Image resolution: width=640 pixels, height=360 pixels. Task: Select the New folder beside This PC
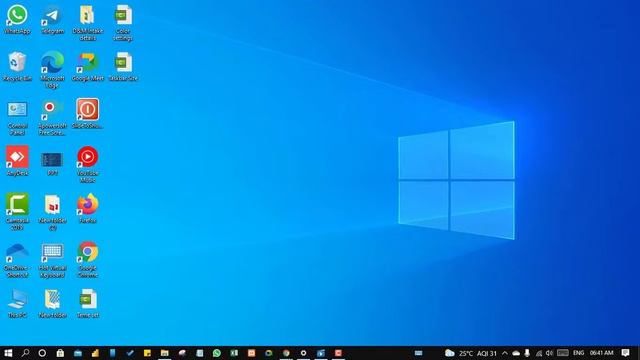[52, 304]
